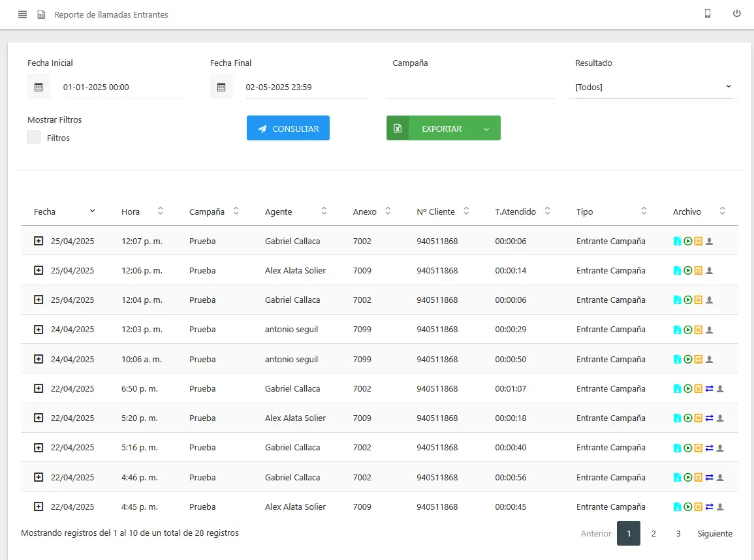Sort table by Campaña column header

click(214, 211)
